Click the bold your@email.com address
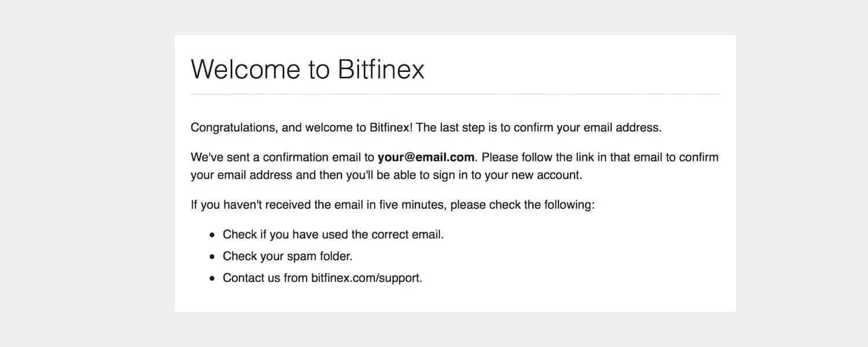Screen dimensions: 868x347 coord(426,157)
